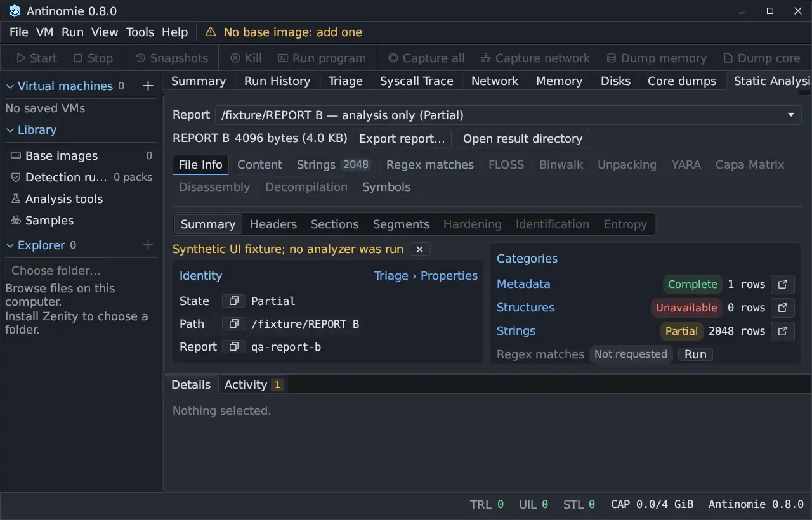Collapse the Virtual machines section

tap(10, 86)
